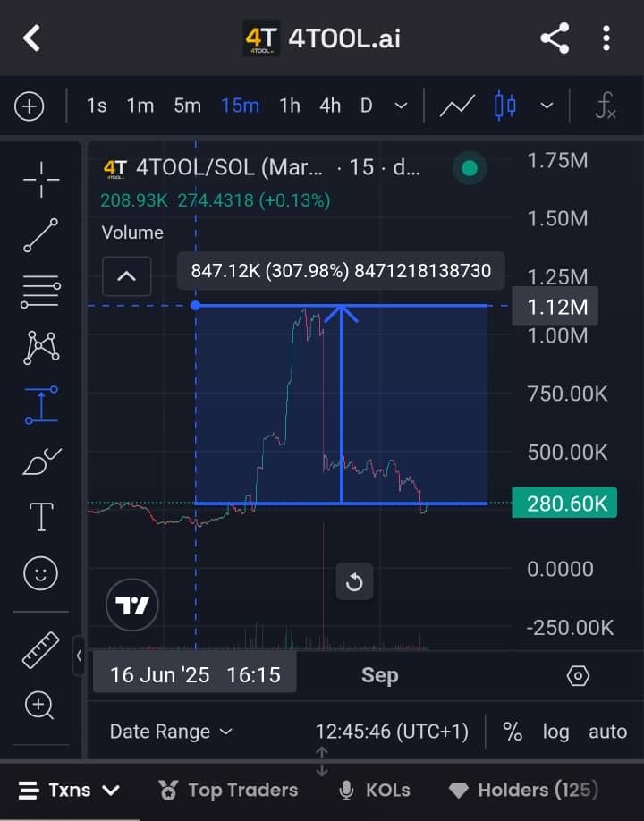Image resolution: width=644 pixels, height=821 pixels.
Task: Select the 1m timeframe
Action: click(140, 106)
